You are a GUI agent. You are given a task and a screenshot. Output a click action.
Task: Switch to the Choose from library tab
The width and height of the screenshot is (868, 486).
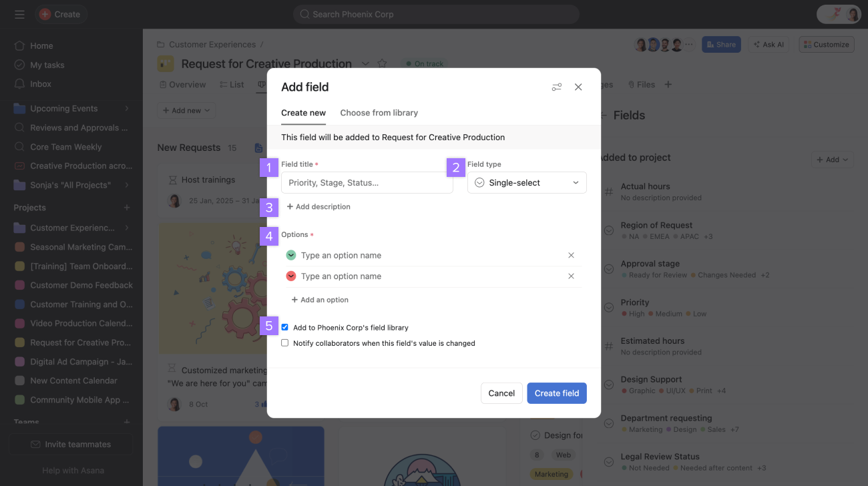click(x=379, y=112)
